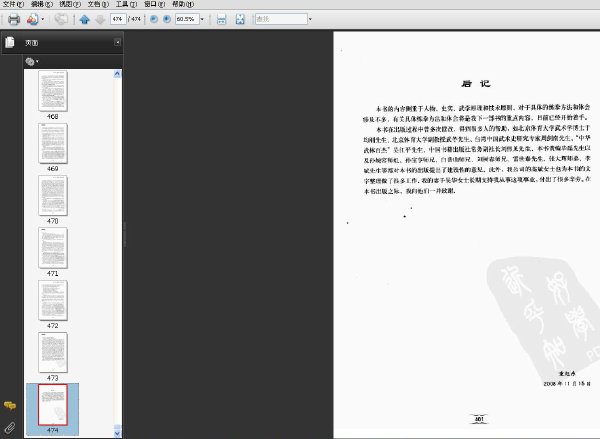The image size is (600, 439).
Task: Click the page number 461 at the page bottom
Action: 479,419
